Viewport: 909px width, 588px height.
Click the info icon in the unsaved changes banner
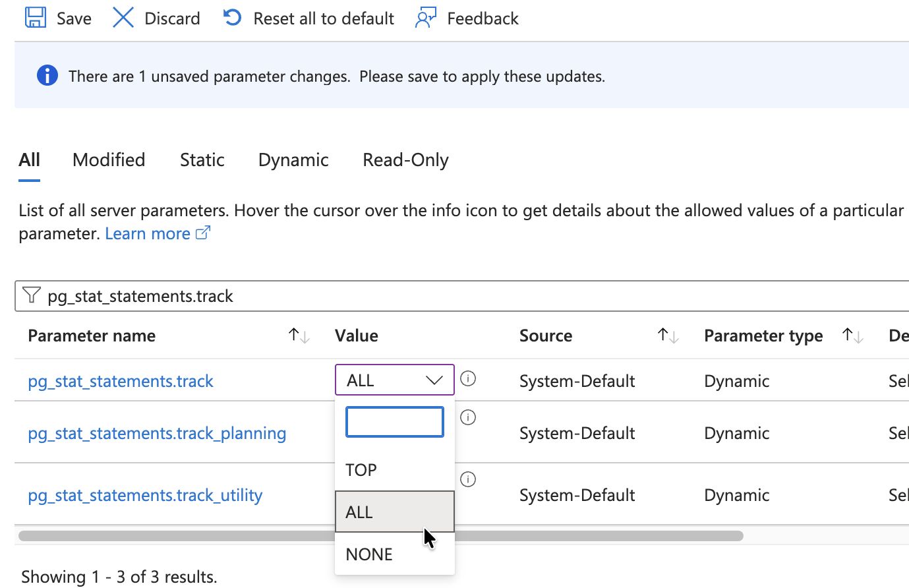tap(47, 75)
